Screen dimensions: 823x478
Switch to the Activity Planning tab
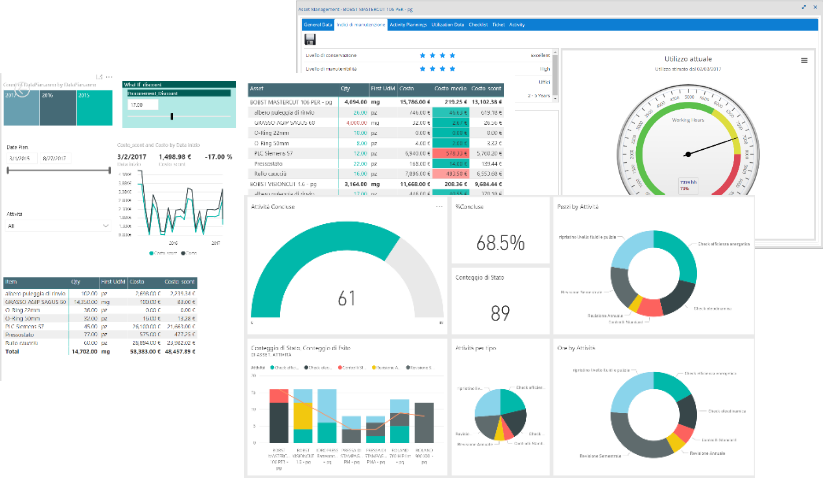coord(407,22)
